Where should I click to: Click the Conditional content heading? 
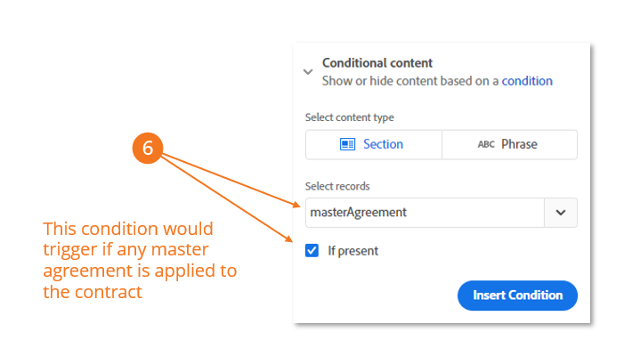click(x=377, y=63)
